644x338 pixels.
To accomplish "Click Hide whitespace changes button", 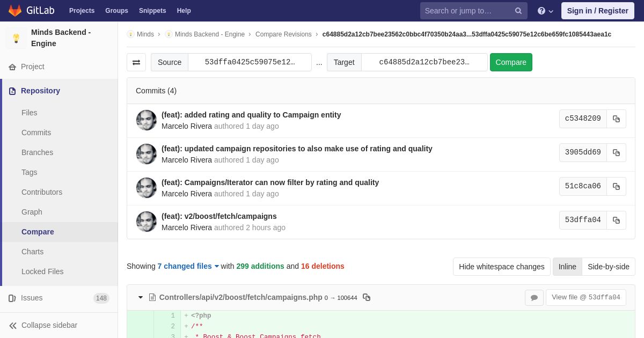I will point(501,267).
